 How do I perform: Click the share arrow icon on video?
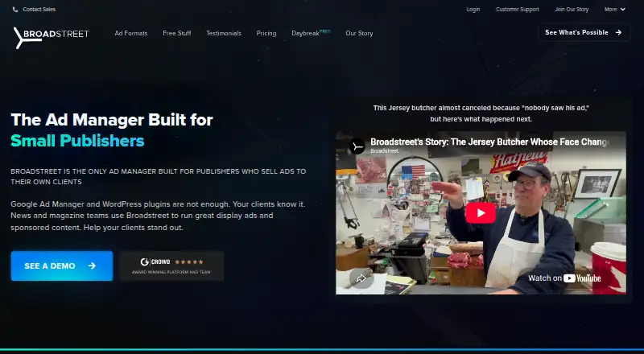(361, 279)
